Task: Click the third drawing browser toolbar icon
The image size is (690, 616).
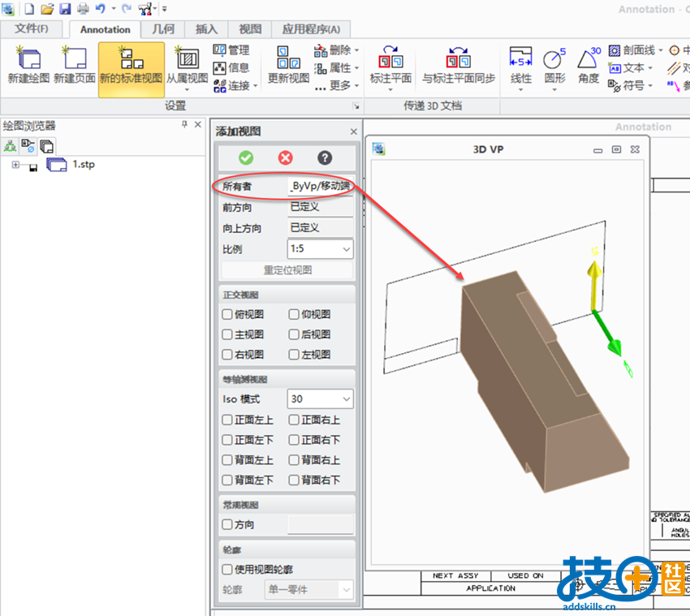Action: pyautogui.click(x=46, y=145)
